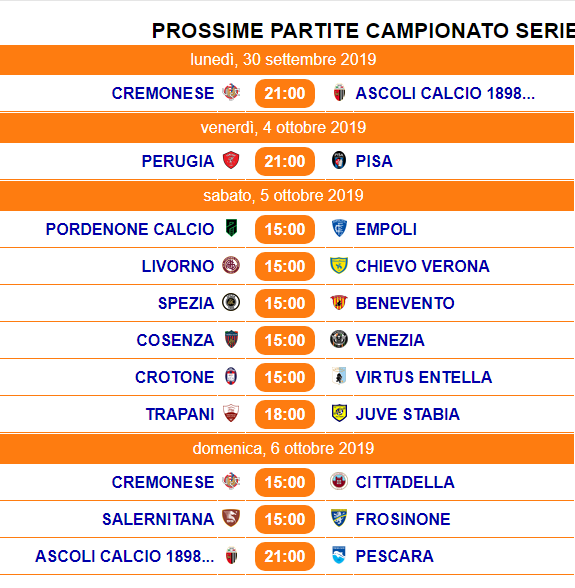Open the Perugia vs Pisa 21:00 match
The height and width of the screenshot is (588, 575).
pos(285,161)
